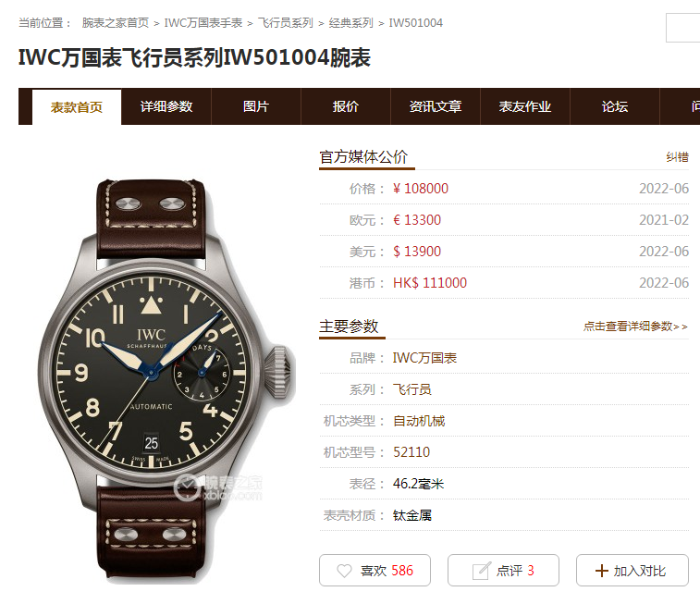Viewport: 700px width, 604px height.
Task: Open the IWC万国表手表 breadcrumb link
Action: pyautogui.click(x=203, y=23)
